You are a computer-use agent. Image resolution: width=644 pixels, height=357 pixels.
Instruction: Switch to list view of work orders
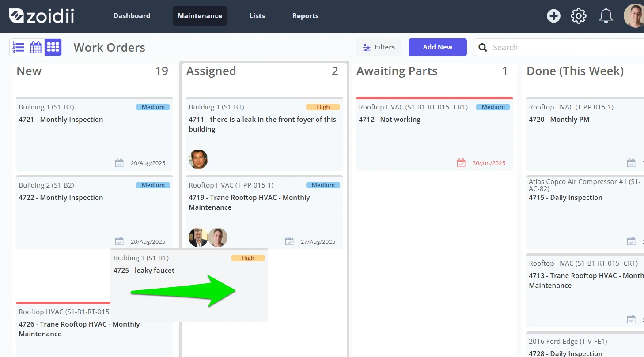tap(19, 47)
